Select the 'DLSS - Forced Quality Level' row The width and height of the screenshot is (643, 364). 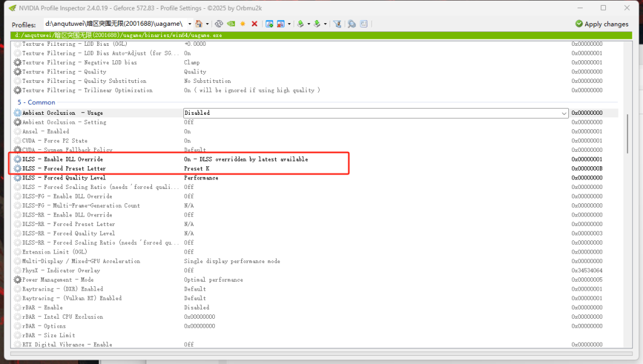[x=316, y=178]
